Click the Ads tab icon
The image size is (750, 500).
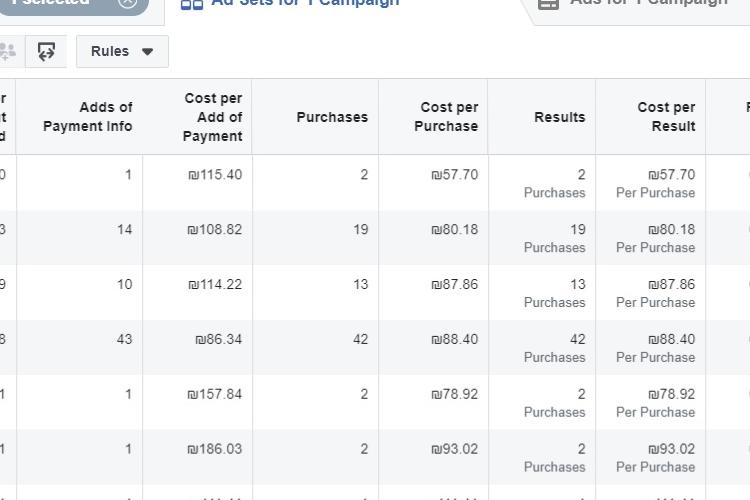[548, 4]
